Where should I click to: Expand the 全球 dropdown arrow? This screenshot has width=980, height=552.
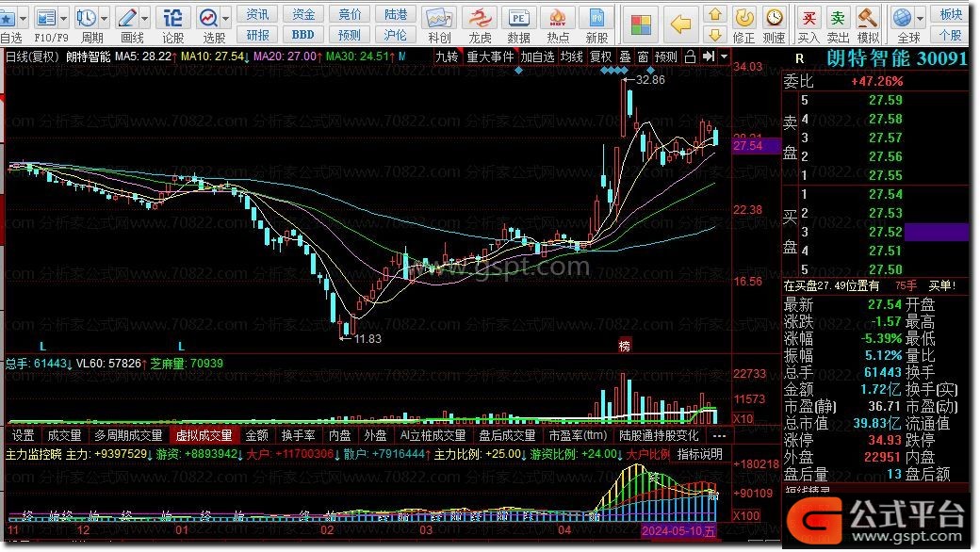(x=920, y=18)
